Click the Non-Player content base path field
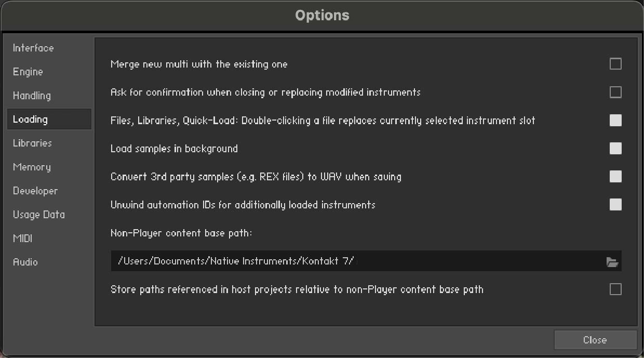 [x=353, y=261]
